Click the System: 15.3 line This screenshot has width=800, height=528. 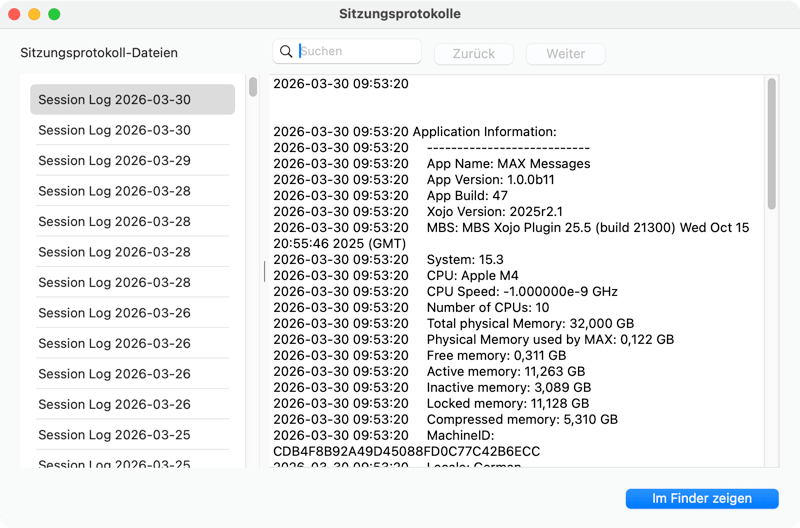(388, 260)
